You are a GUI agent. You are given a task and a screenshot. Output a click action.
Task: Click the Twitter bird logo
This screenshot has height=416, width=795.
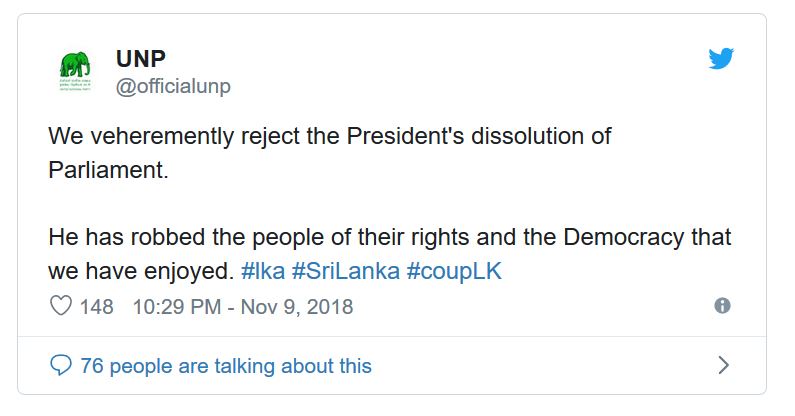(721, 59)
